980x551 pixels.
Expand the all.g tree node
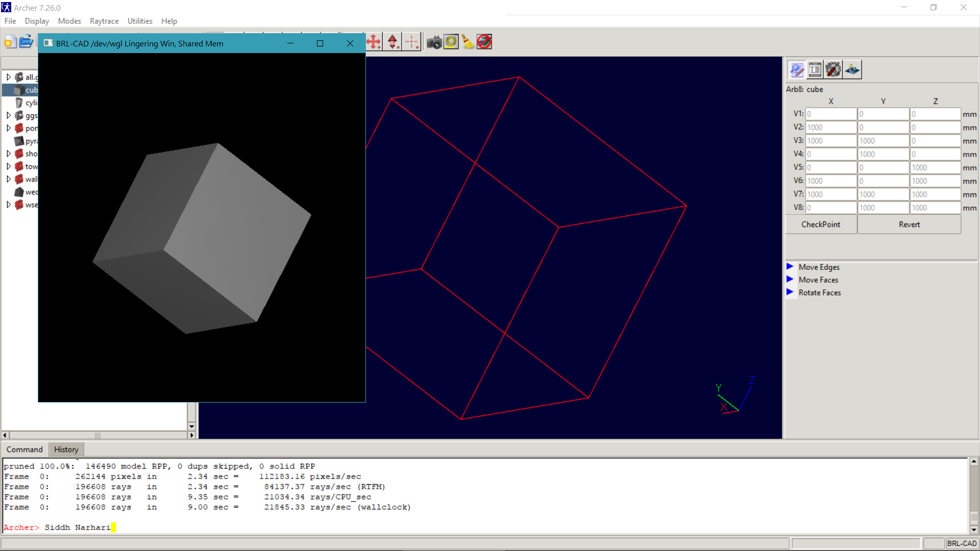pyautogui.click(x=8, y=77)
